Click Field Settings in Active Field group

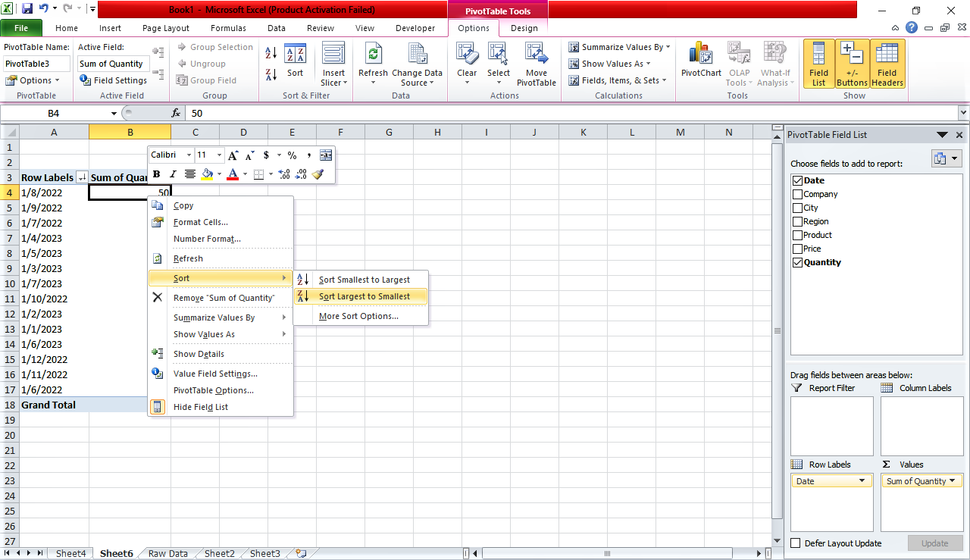pos(114,80)
